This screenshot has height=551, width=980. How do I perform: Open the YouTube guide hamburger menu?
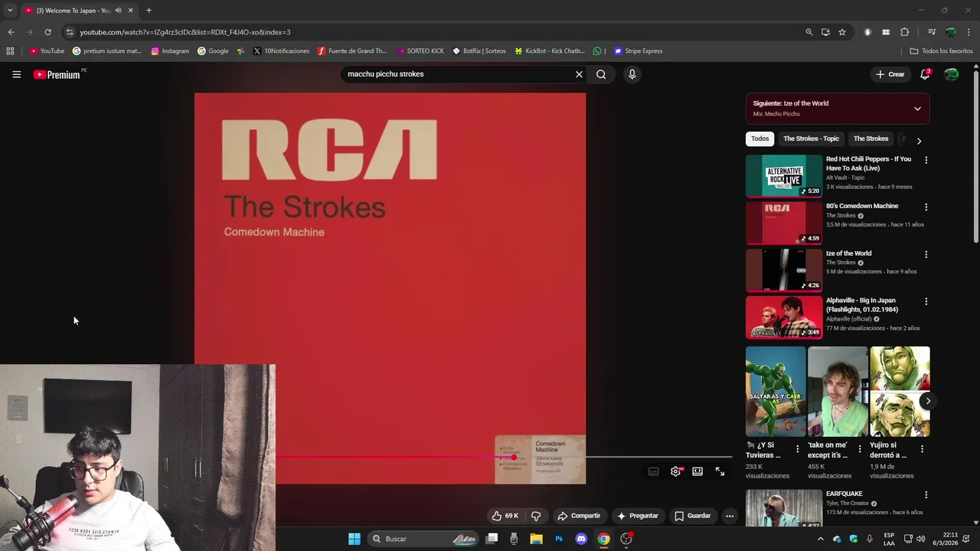[x=16, y=74]
